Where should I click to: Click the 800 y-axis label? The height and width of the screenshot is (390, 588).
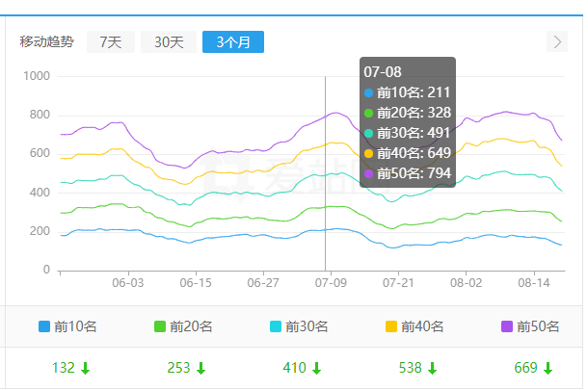click(40, 115)
